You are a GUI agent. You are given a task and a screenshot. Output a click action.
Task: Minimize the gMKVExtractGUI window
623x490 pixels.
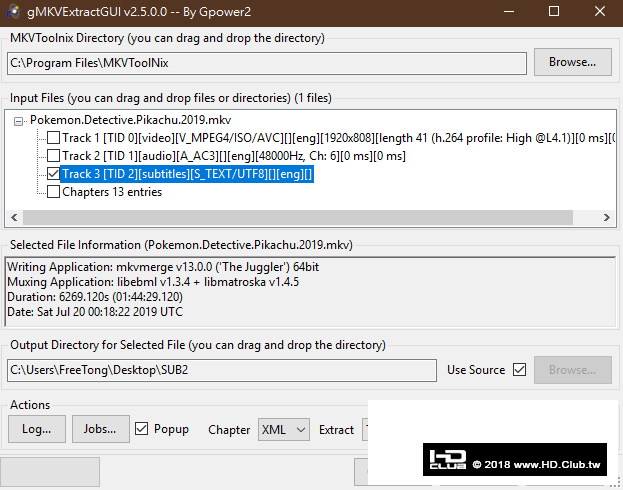[509, 12]
